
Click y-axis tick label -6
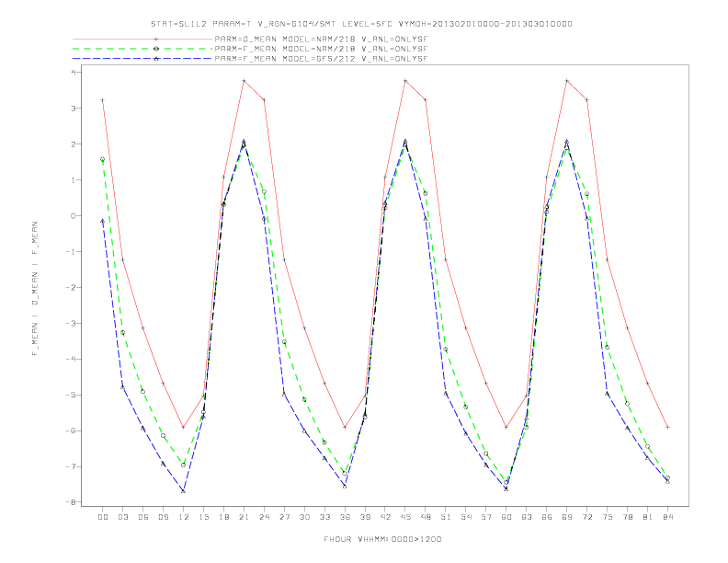[x=71, y=431]
